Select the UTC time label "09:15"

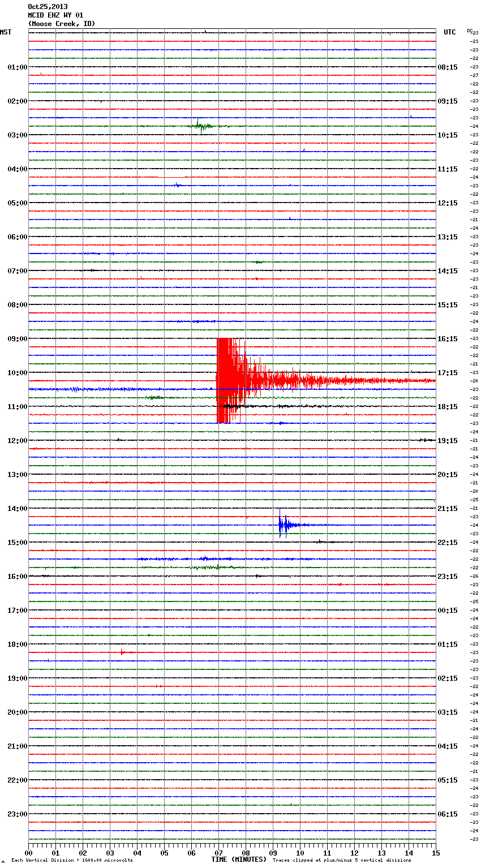click(x=448, y=101)
